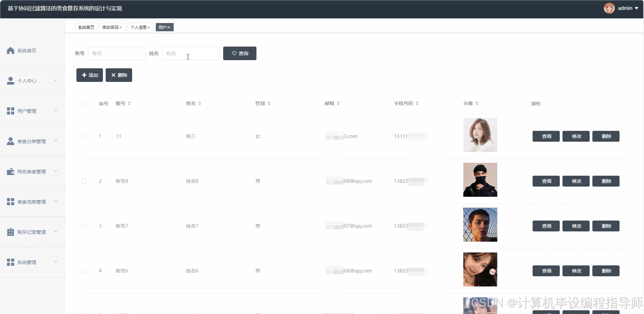Click the grid icon beside 系统管理

click(11, 262)
